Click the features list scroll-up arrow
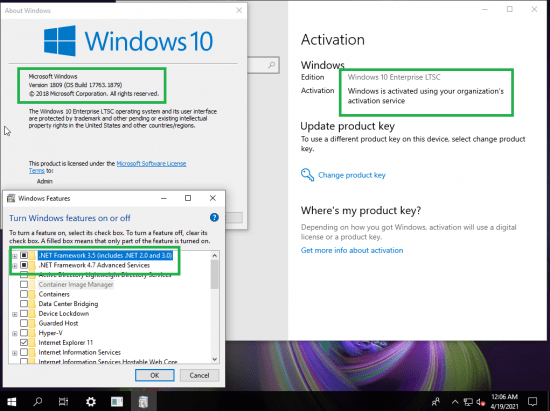Image resolution: width=550 pixels, height=411 pixels. 215,256
